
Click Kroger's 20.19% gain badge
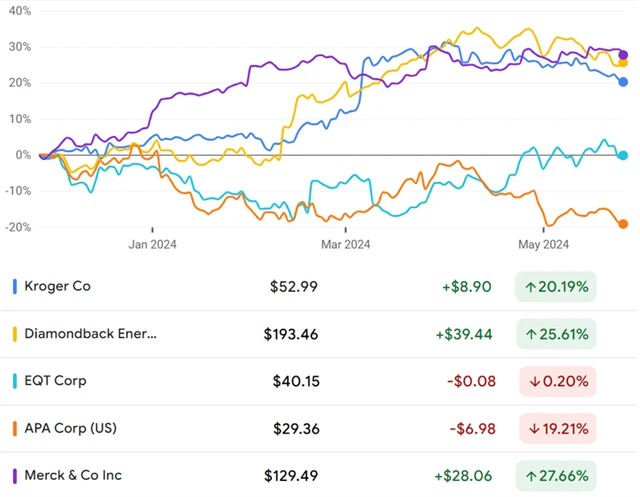tap(555, 286)
